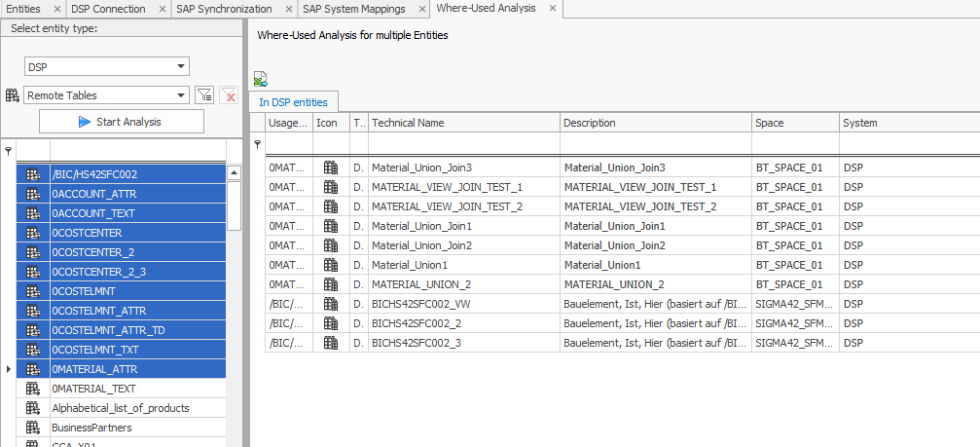This screenshot has height=447, width=980.
Task: Open the DSP Connection tab
Action: 108,10
